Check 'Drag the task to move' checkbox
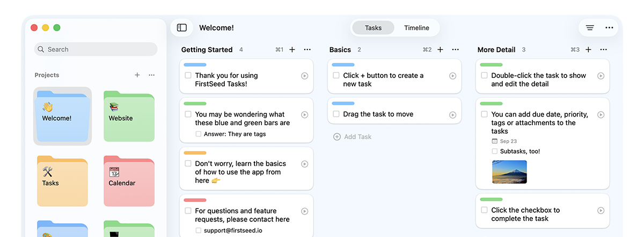 pos(336,114)
